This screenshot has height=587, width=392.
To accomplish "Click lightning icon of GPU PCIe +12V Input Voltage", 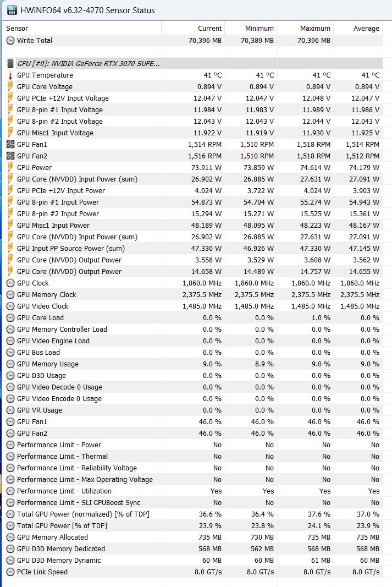I will (x=10, y=98).
